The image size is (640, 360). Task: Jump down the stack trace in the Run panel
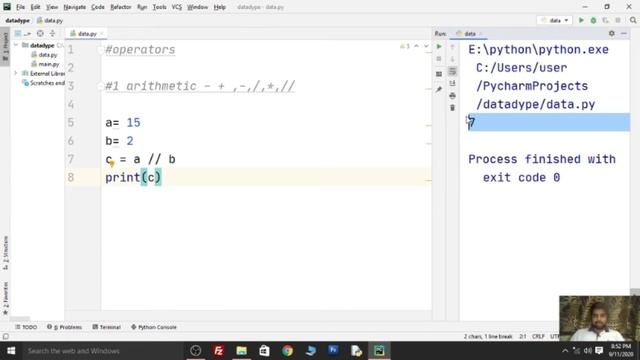click(452, 59)
